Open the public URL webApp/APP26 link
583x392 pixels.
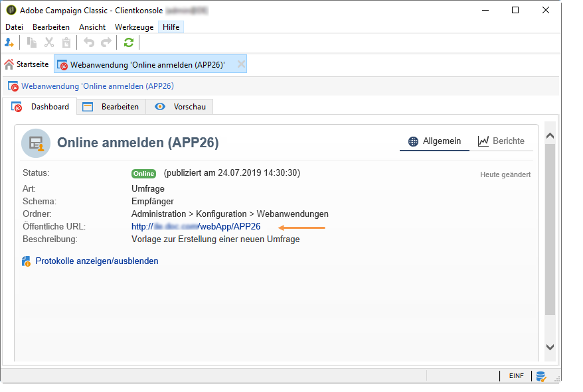[x=196, y=227]
